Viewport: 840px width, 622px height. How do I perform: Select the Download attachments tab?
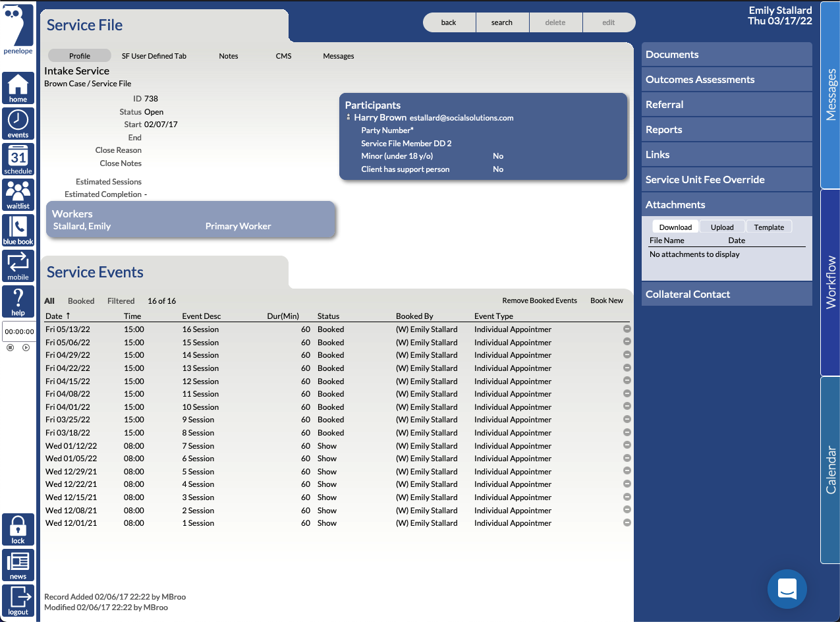675,227
